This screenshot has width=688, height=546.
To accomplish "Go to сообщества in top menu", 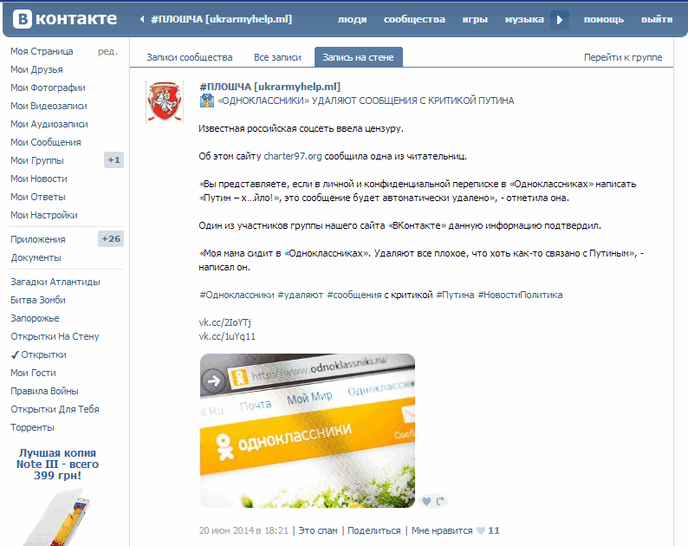I will coord(414,19).
